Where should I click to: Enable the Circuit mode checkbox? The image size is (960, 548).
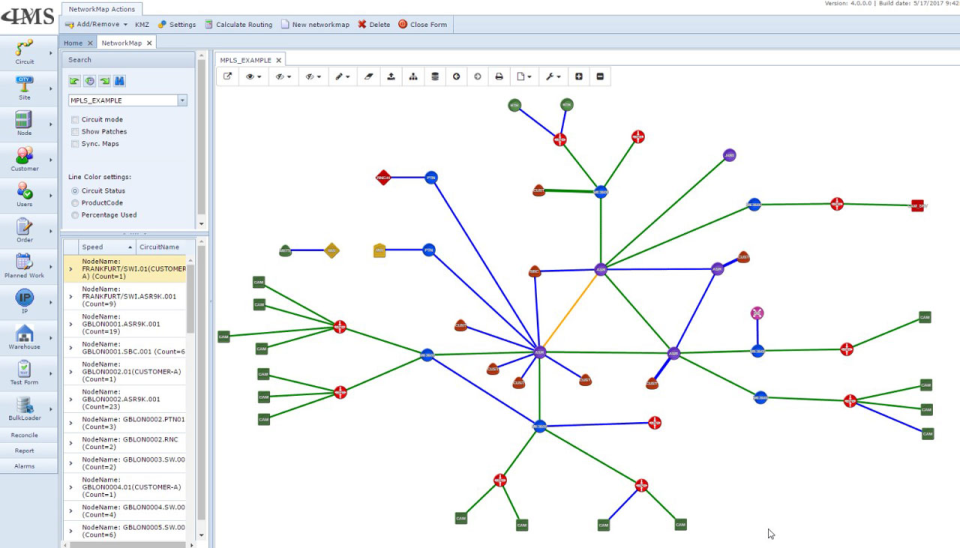(75, 119)
